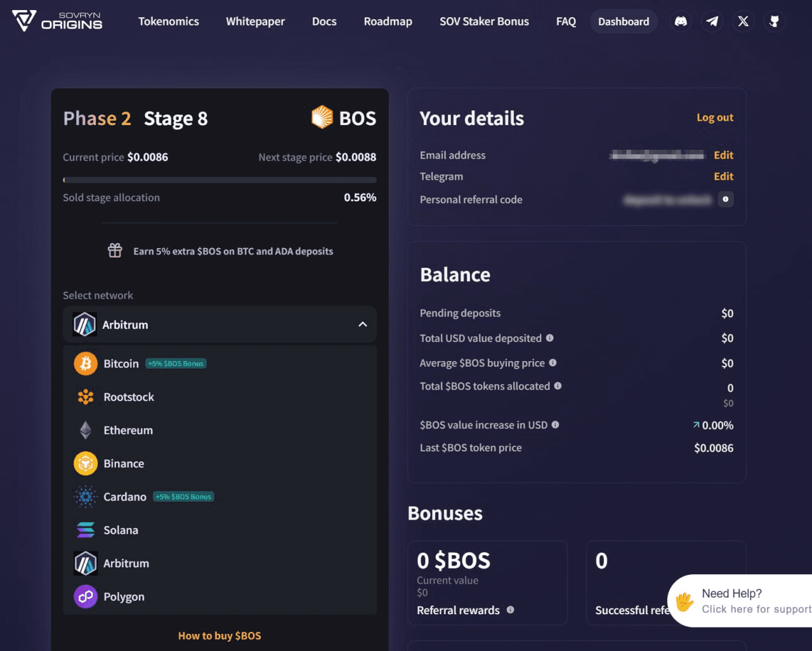Click the Log out link
Image resolution: width=812 pixels, height=651 pixels.
715,117
